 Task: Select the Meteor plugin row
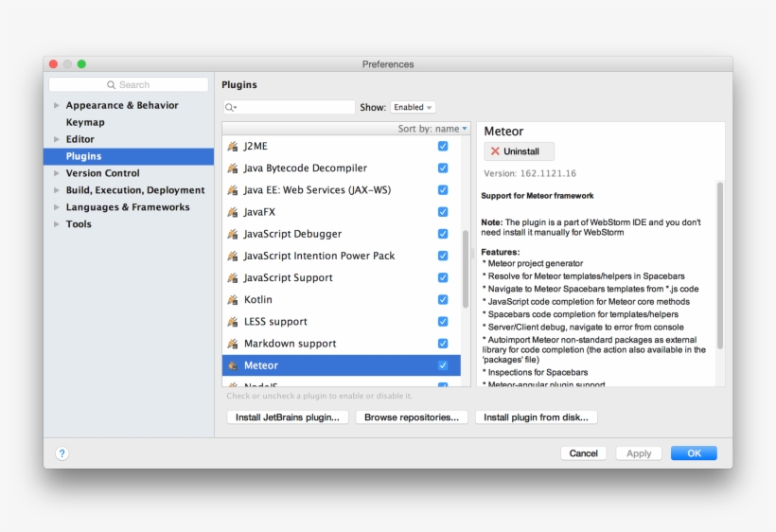(342, 365)
